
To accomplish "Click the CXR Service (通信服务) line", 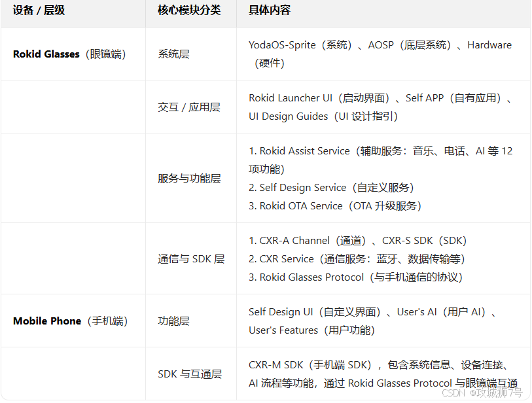I will pyautogui.click(x=357, y=259).
